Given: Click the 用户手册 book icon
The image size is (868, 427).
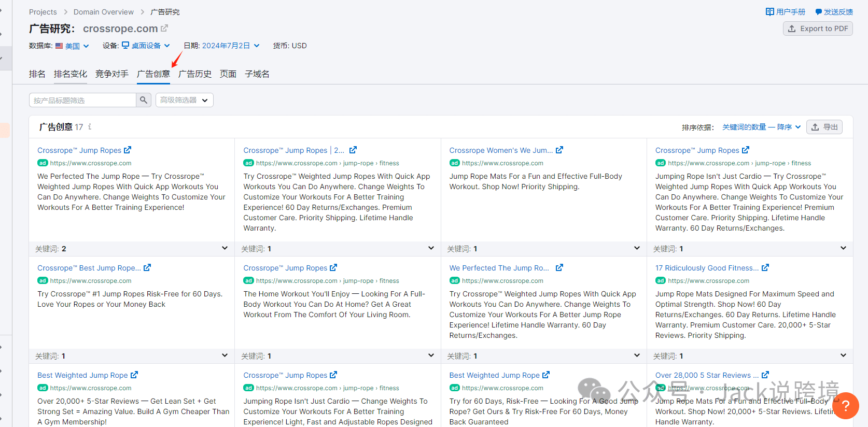Looking at the screenshot, I should tap(770, 12).
